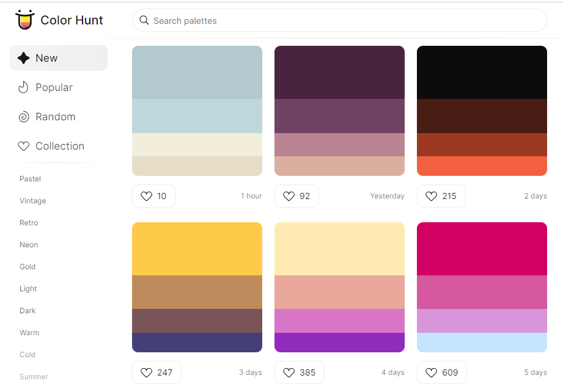Click the heart icon with 215 likes
The height and width of the screenshot is (392, 563).
tap(431, 196)
